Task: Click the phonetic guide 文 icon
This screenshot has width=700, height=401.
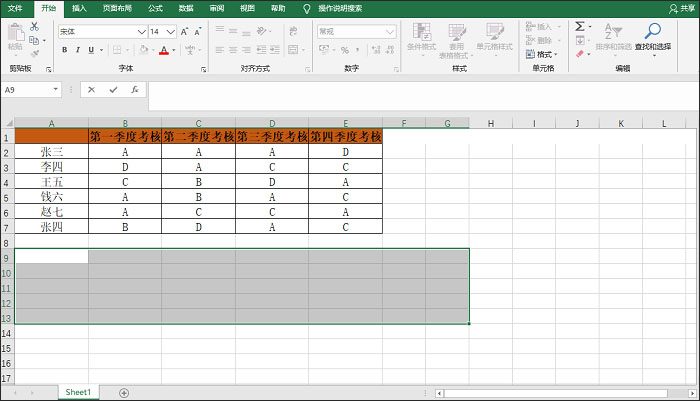Action: (x=190, y=50)
